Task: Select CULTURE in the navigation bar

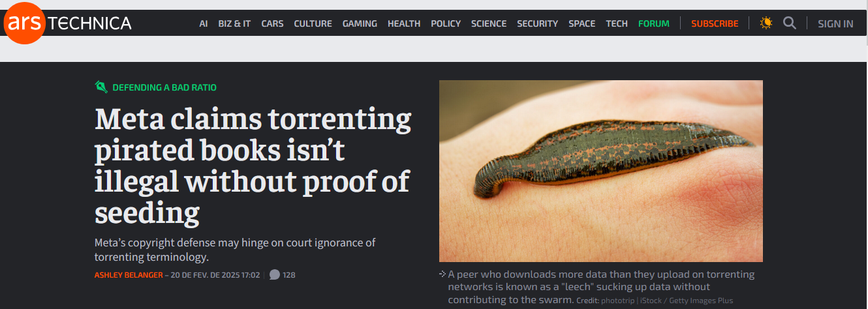Action: (x=313, y=23)
